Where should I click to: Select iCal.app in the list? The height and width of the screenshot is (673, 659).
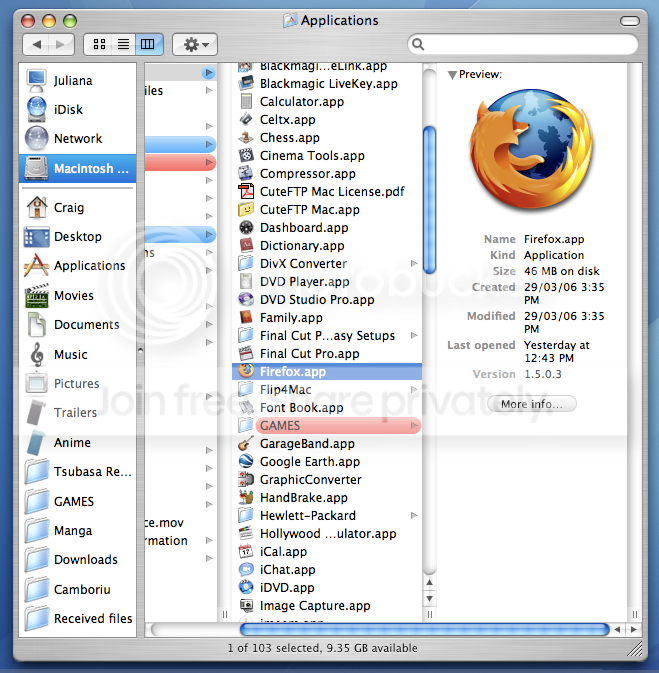(327, 552)
